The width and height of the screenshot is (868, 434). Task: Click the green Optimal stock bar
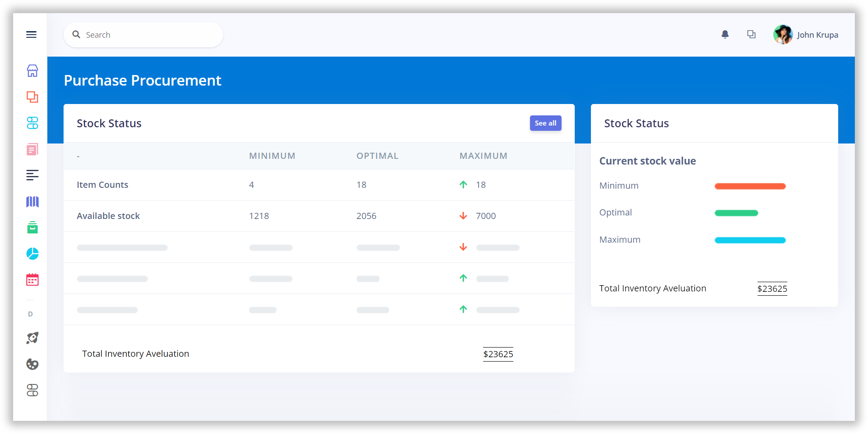[736, 213]
